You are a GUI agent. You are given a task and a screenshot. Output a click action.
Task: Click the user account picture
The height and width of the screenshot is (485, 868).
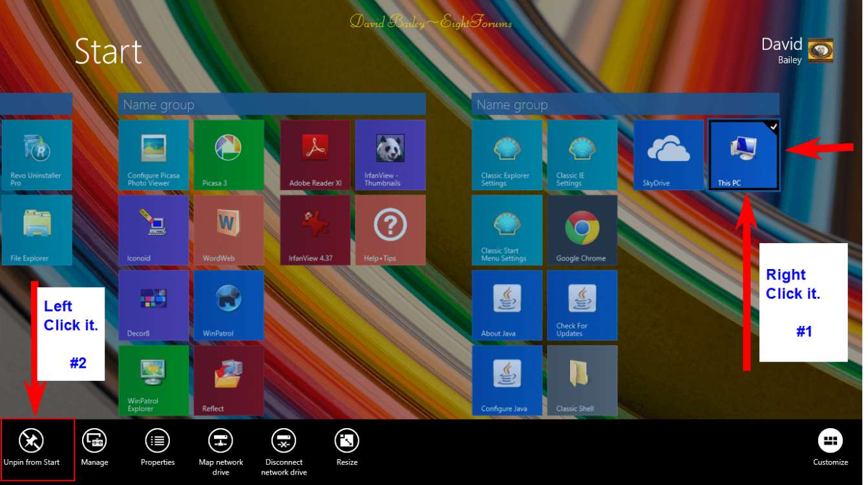click(821, 51)
